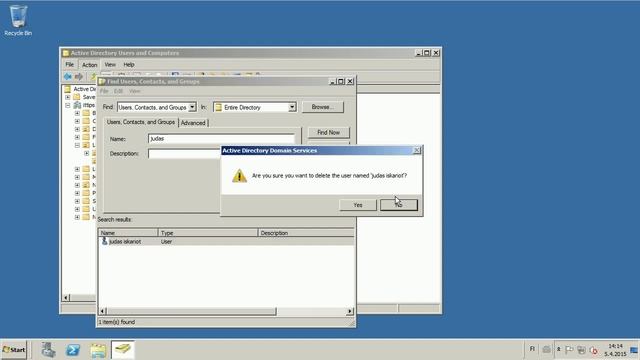This screenshot has width=640, height=360.
Task: Open the In: Entire Directory dropdown
Action: (292, 107)
